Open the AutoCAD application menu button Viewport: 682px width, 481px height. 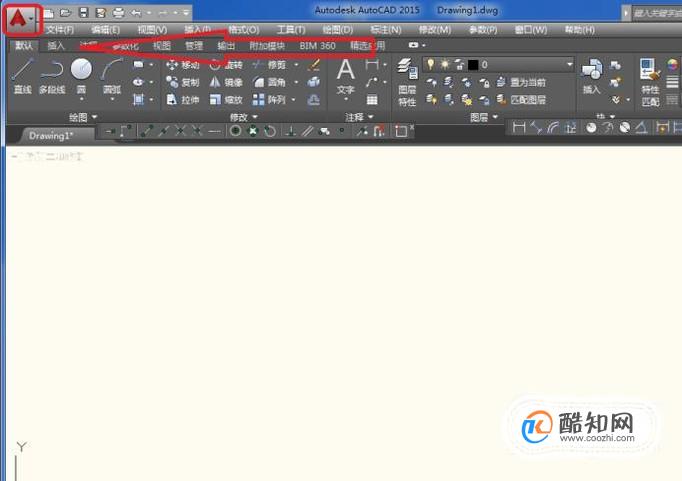coord(21,19)
